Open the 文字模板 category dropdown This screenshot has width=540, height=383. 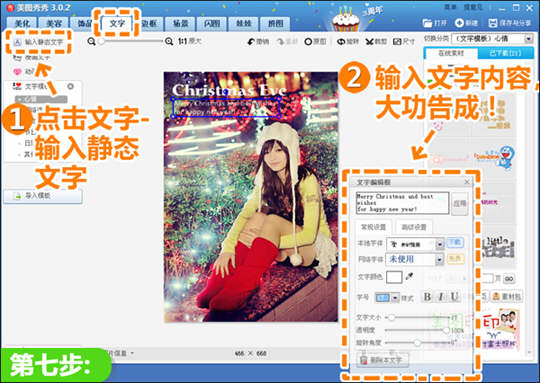(529, 39)
